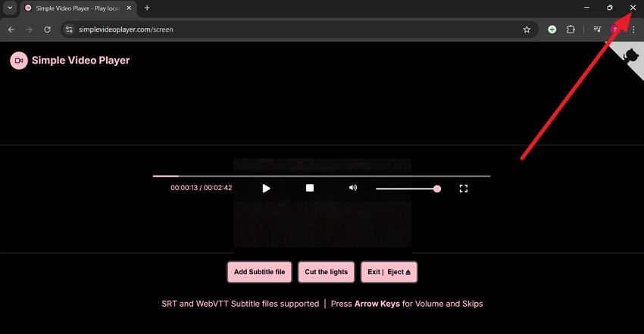Bookmark this page with the star
The image size is (644, 334).
pyautogui.click(x=527, y=30)
